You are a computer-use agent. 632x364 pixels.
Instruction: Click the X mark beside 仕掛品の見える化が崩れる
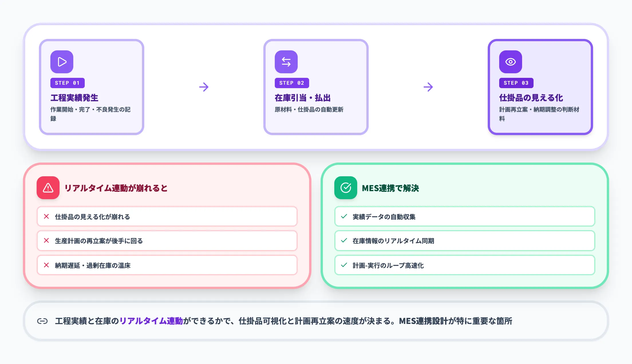[x=47, y=217]
